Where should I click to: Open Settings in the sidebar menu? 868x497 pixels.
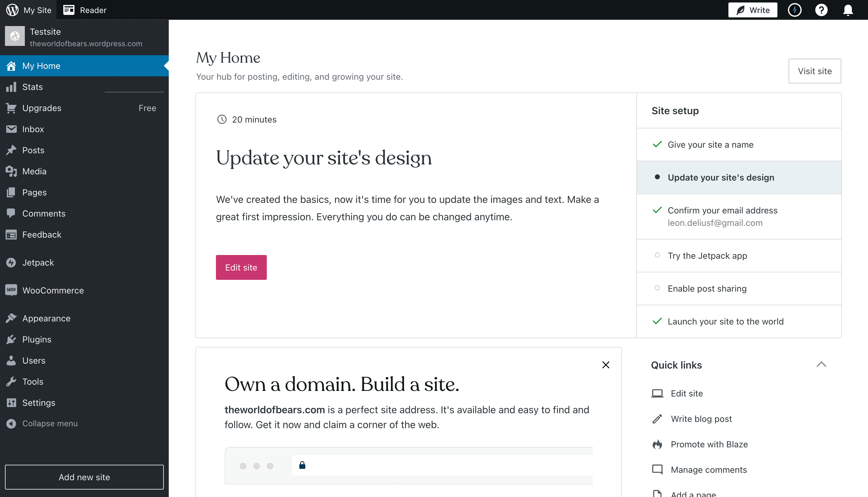pos(84,402)
